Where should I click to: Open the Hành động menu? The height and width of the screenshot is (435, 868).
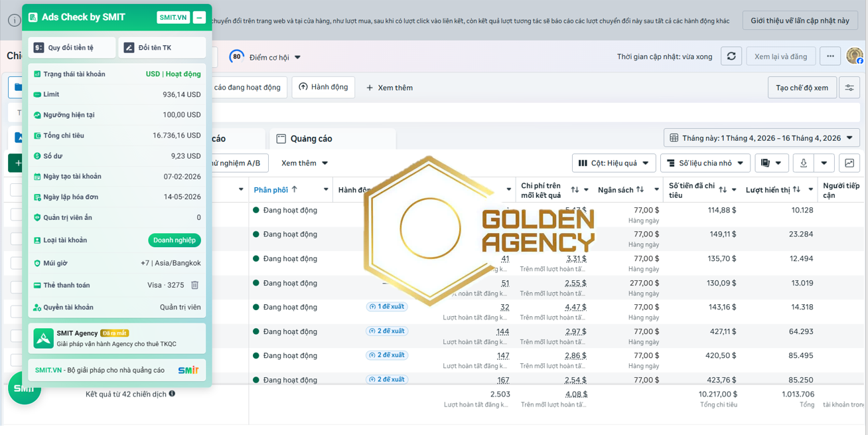[323, 87]
